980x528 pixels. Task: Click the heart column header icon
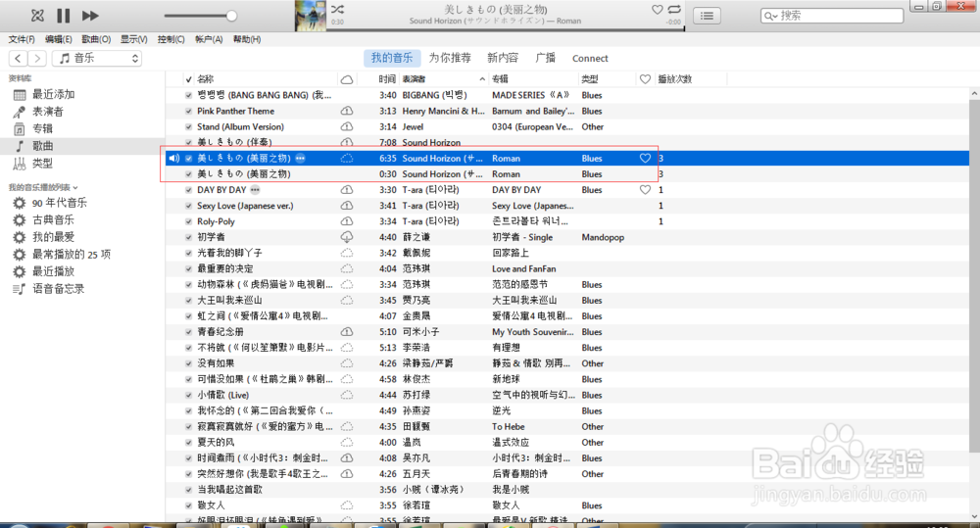(645, 79)
